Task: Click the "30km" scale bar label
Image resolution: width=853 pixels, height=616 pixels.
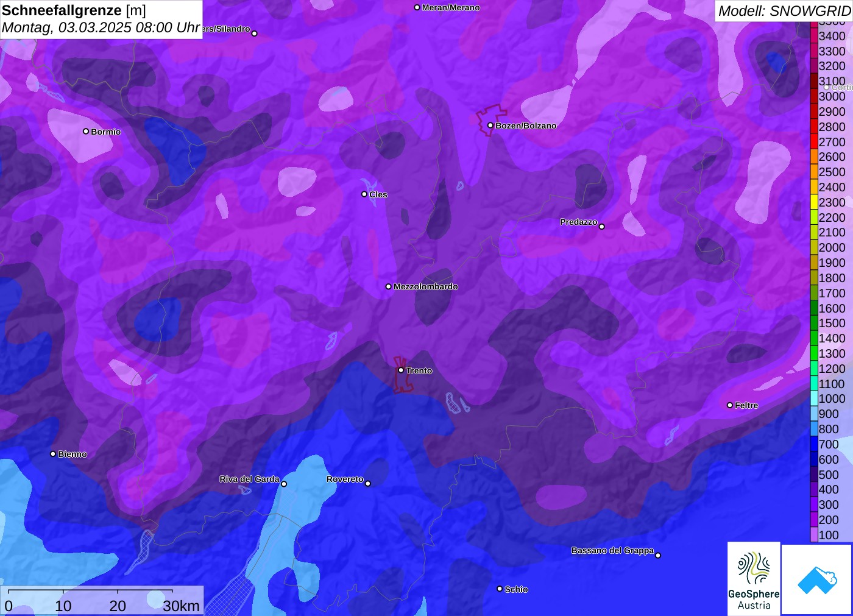Action: pos(181,606)
